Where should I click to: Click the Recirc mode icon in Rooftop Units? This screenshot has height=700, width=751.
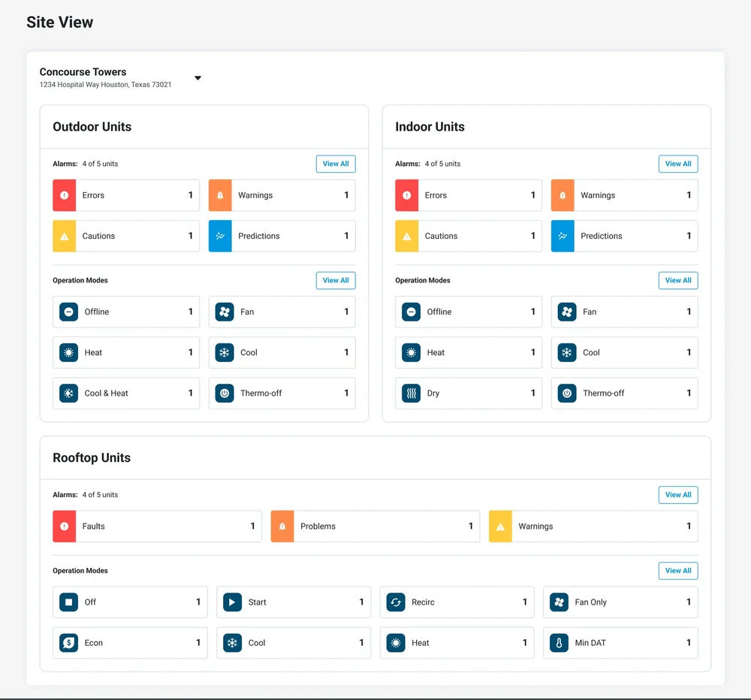[396, 602]
